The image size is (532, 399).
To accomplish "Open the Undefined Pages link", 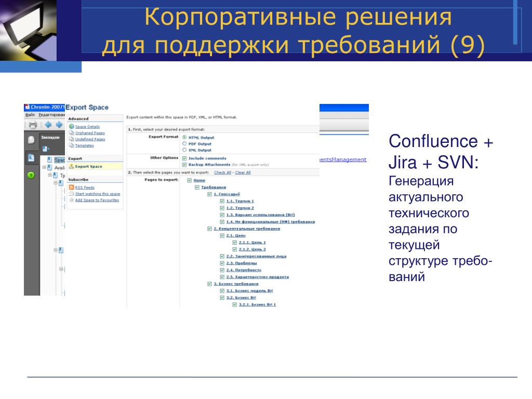I will click(90, 139).
